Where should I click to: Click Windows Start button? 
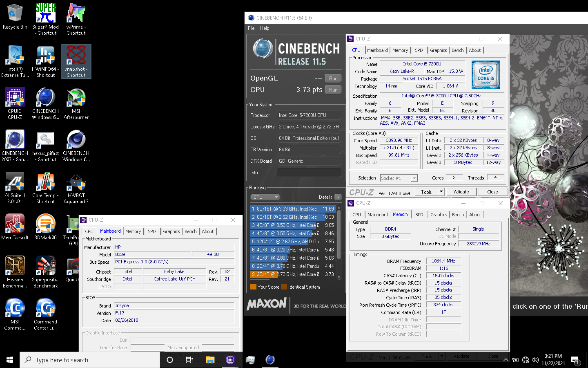tap(10, 360)
